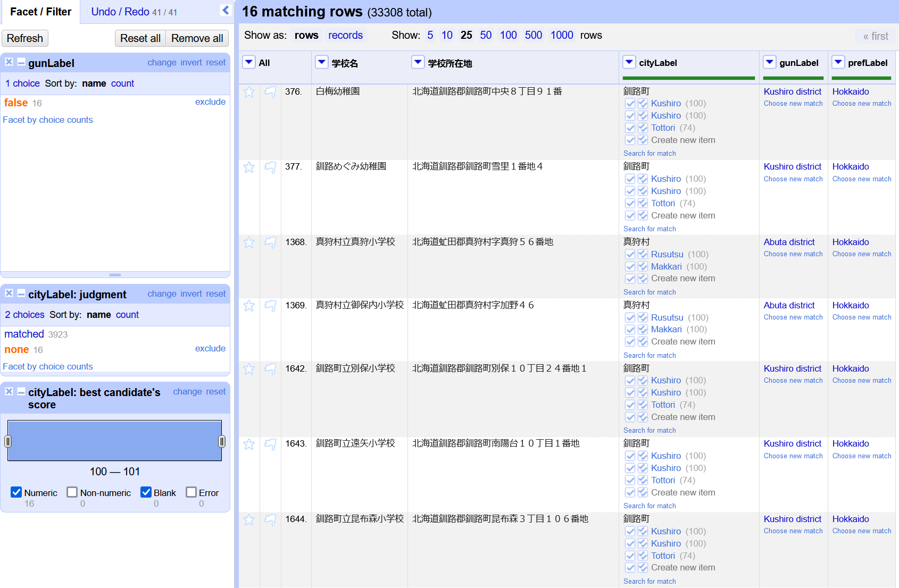This screenshot has height=588, width=899.
Task: Flag row 1368
Action: point(270,242)
